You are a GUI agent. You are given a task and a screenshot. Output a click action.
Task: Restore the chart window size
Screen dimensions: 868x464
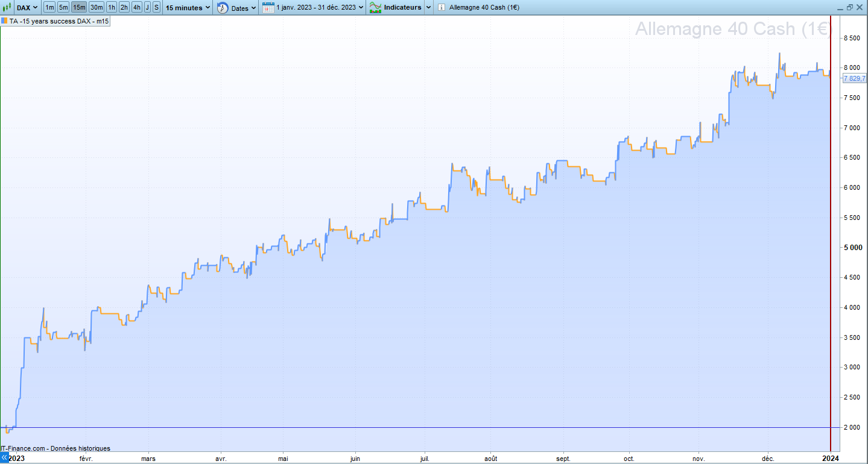(x=850, y=7)
